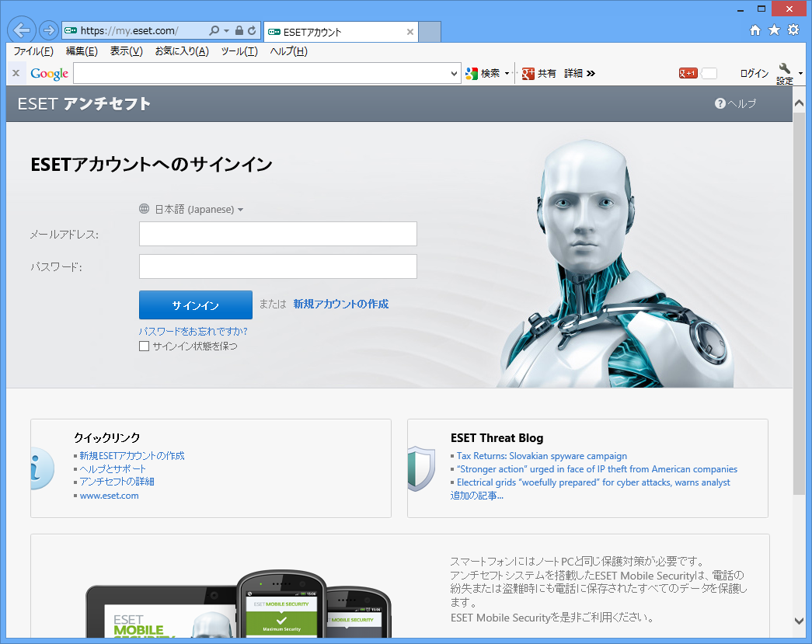
Task: View the security lock icon in address bar
Action: pos(239,30)
